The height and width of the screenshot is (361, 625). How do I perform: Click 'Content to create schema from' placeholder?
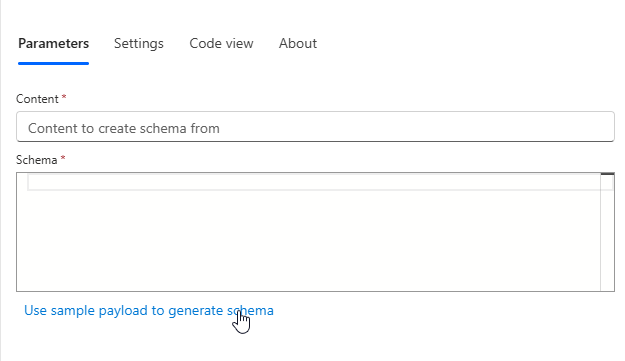(x=124, y=128)
